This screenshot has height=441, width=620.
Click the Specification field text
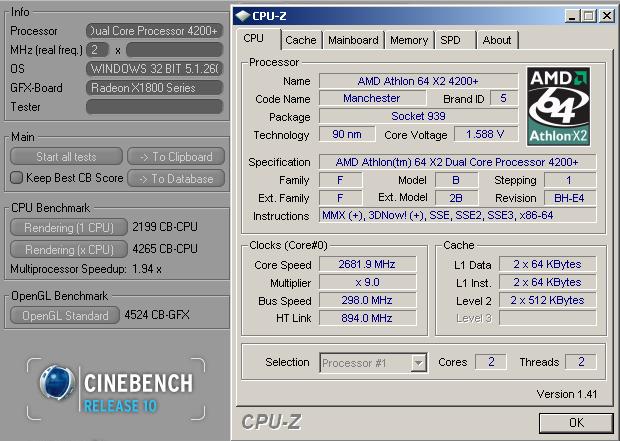[x=457, y=162]
